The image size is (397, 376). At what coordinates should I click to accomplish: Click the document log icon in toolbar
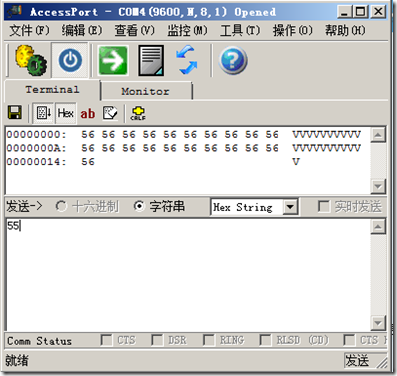tap(151, 61)
